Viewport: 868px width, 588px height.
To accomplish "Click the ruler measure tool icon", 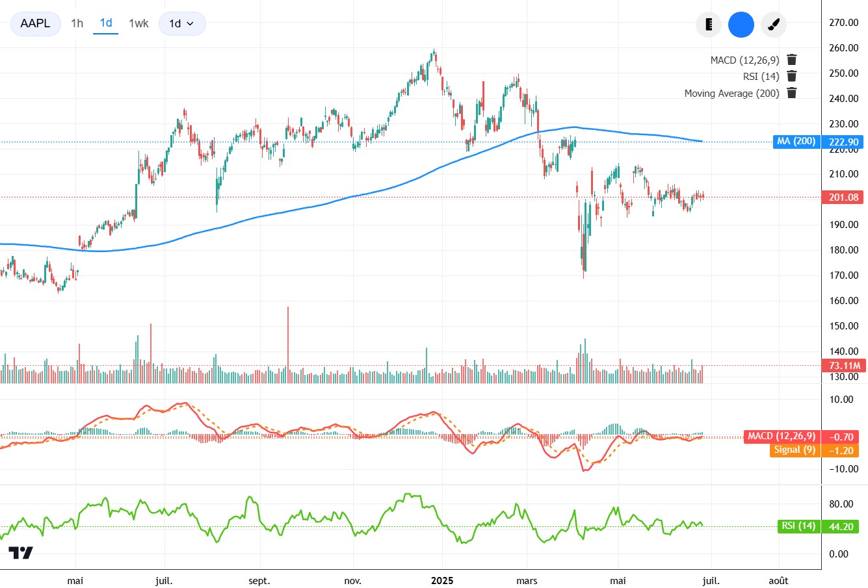I will coord(709,25).
